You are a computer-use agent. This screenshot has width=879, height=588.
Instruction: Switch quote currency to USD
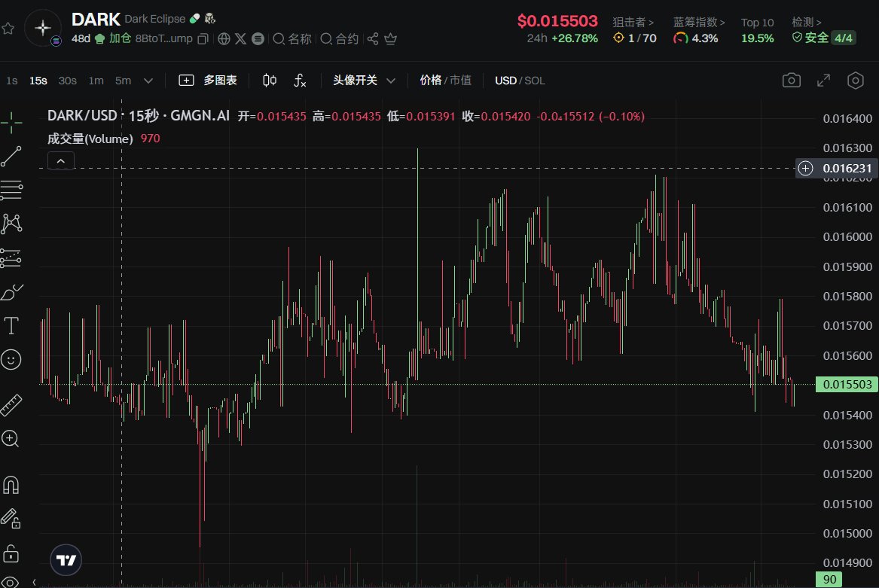pos(505,81)
